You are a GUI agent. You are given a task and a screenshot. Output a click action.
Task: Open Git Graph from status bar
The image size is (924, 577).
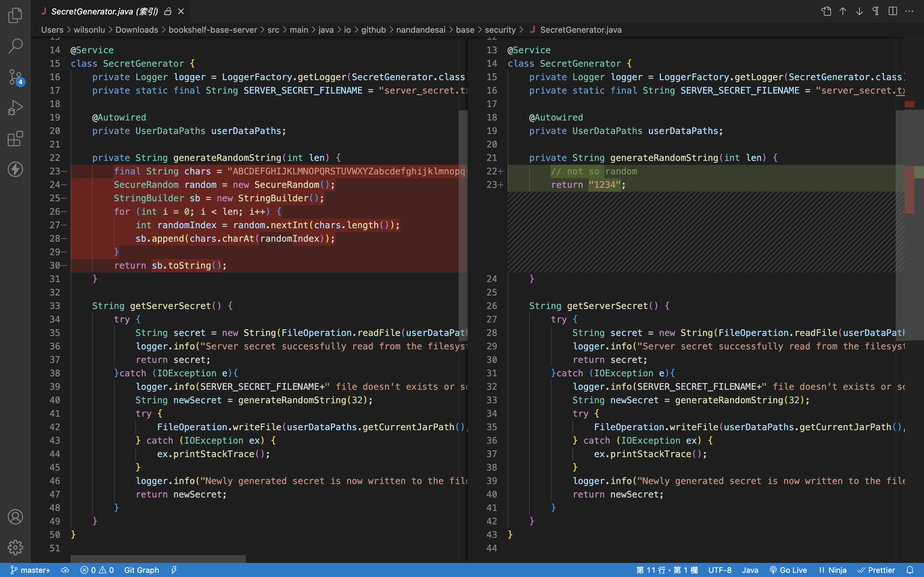pyautogui.click(x=141, y=570)
